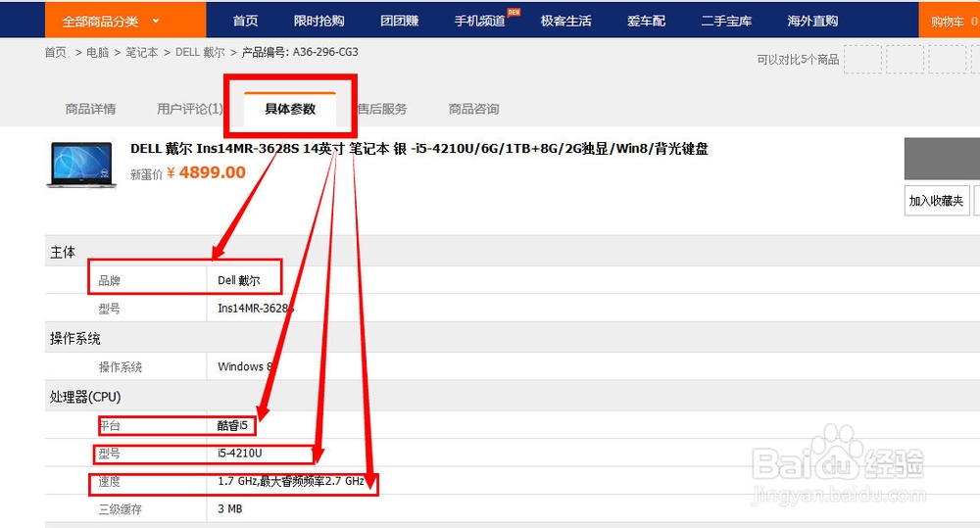Switch to the 用户评论(1) tab
This screenshot has width=980, height=528.
click(x=189, y=109)
